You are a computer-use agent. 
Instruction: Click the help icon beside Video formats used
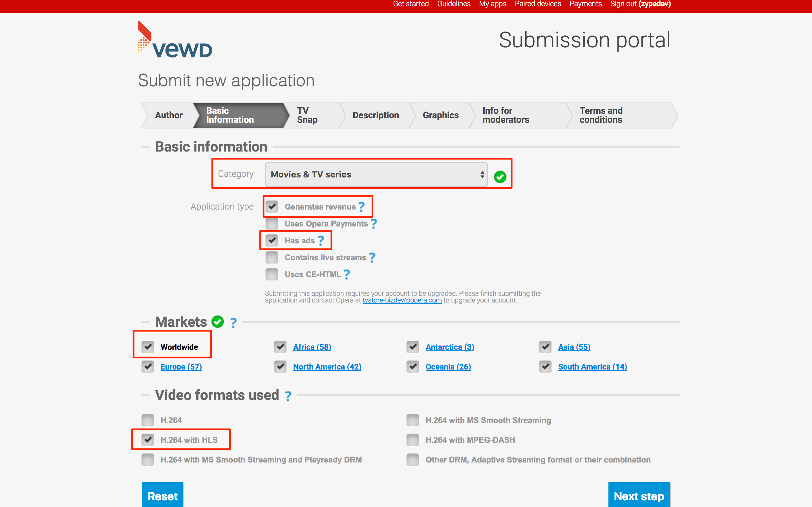[x=288, y=396]
